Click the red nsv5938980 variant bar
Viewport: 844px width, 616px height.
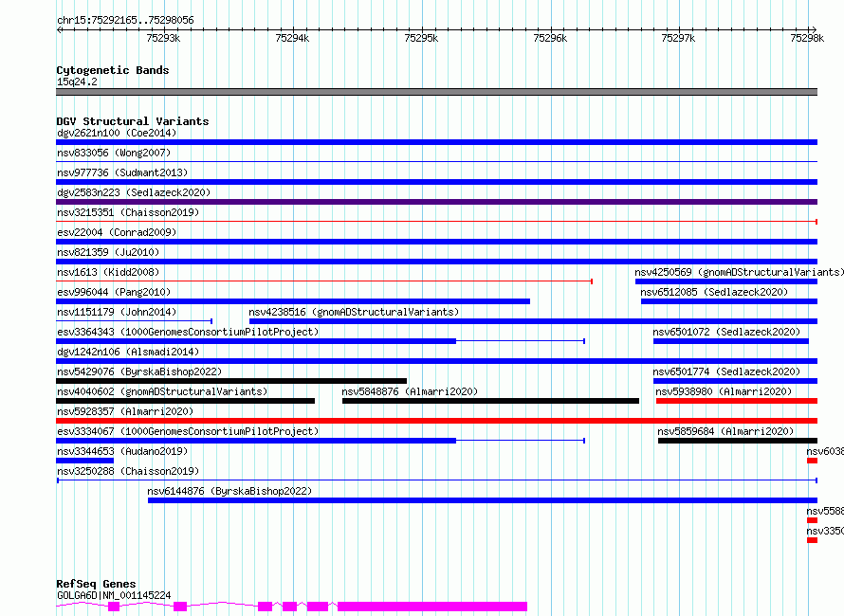click(737, 401)
